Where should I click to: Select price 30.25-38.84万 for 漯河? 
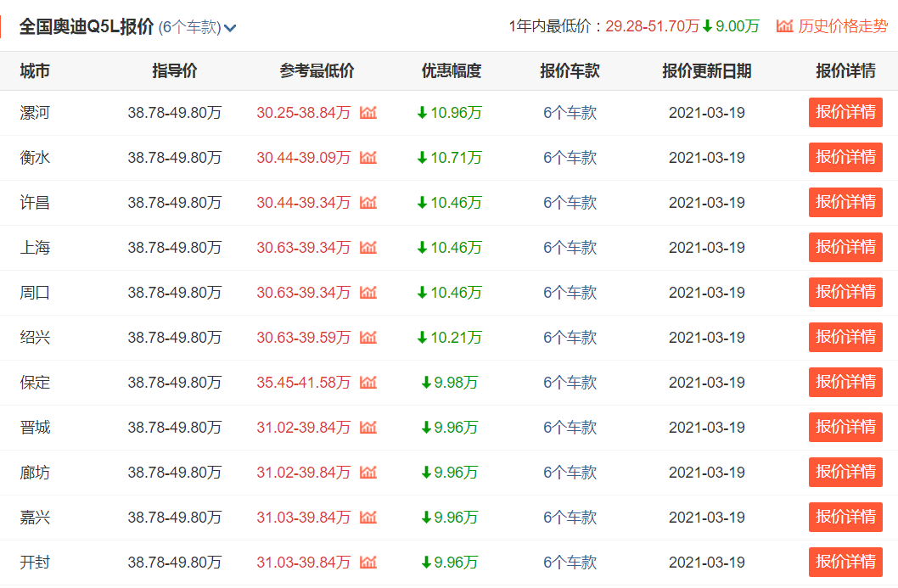click(304, 112)
